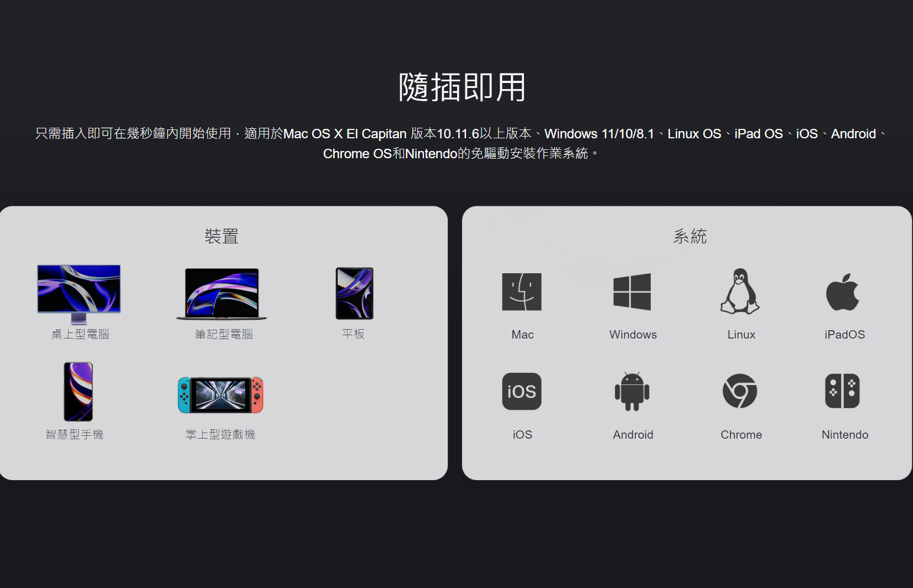The height and width of the screenshot is (588, 913).
Task: Click the Linux penguin icon
Action: 740,292
